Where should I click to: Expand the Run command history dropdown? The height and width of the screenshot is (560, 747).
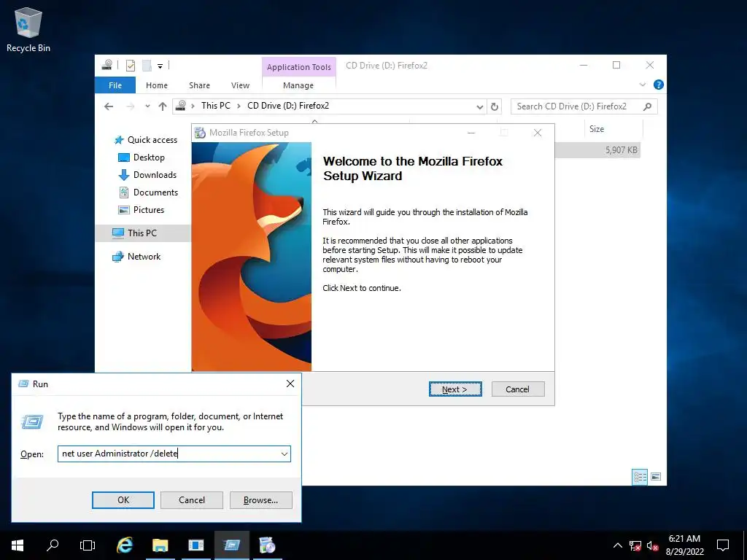[285, 454]
